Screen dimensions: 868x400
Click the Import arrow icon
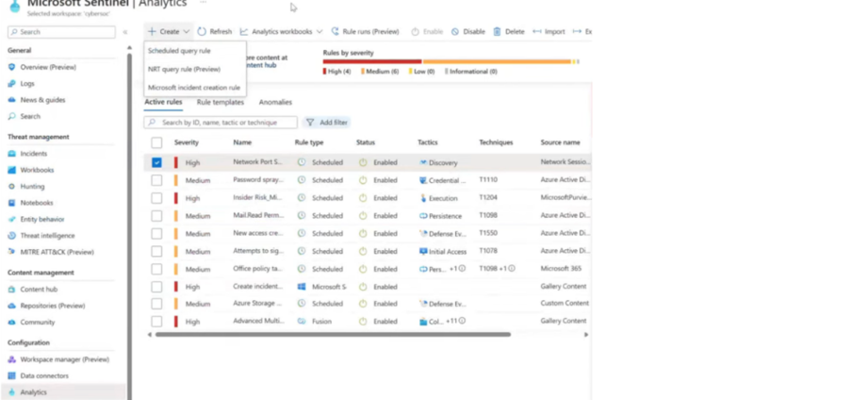coord(537,31)
